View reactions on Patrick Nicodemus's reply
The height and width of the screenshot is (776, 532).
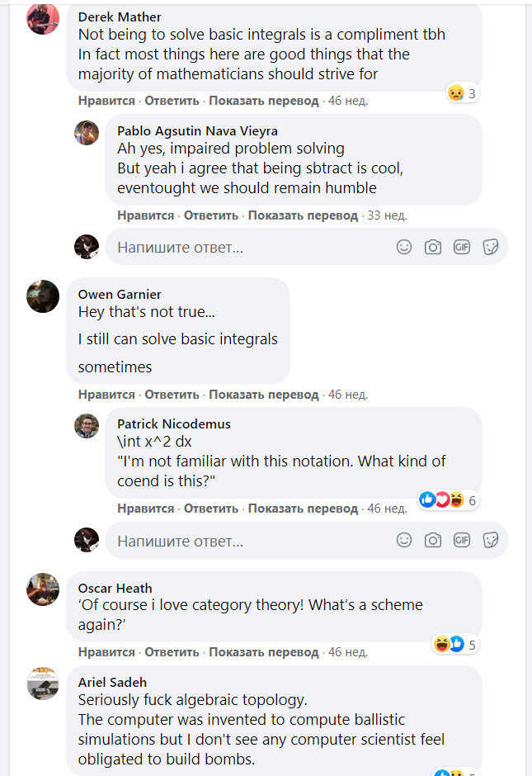click(449, 500)
